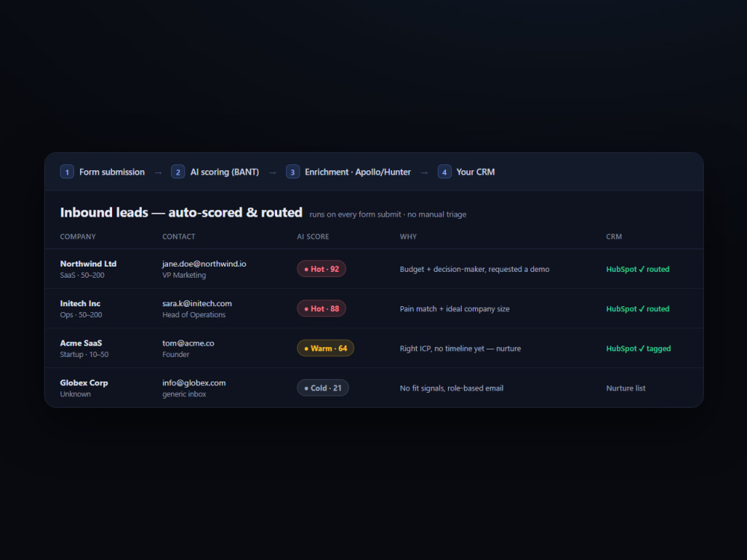Click the Founder contact role

point(176,354)
